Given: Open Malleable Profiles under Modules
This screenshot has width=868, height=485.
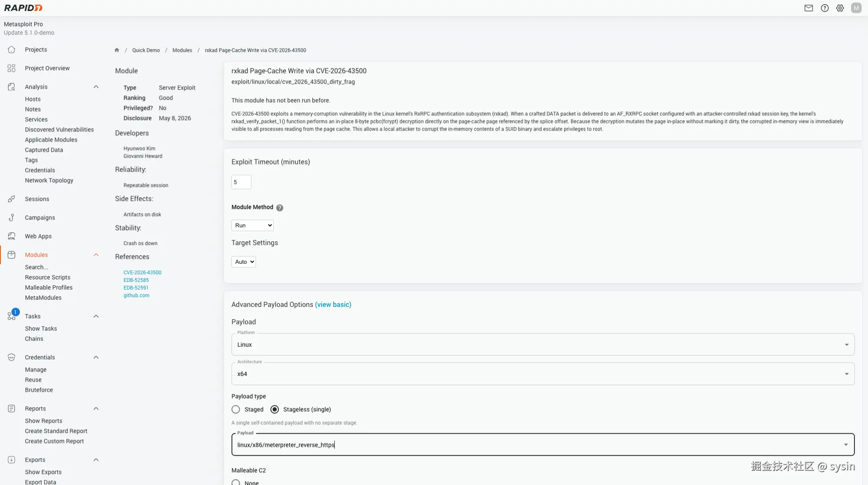Looking at the screenshot, I should (49, 287).
